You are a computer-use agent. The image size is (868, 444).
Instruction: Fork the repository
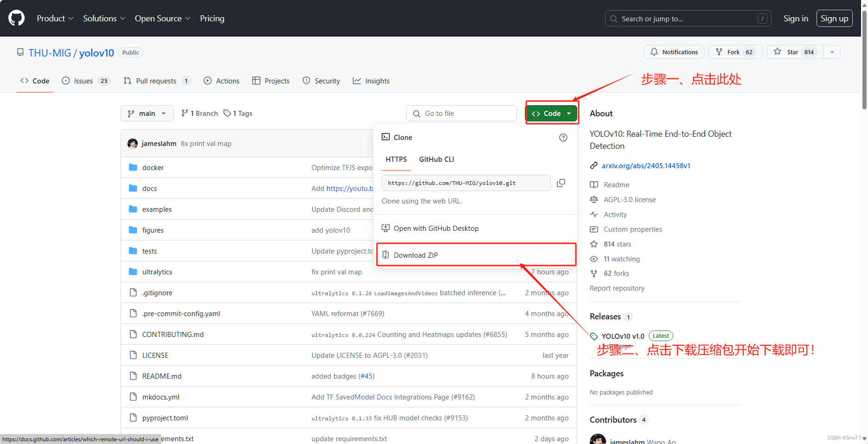(x=735, y=52)
